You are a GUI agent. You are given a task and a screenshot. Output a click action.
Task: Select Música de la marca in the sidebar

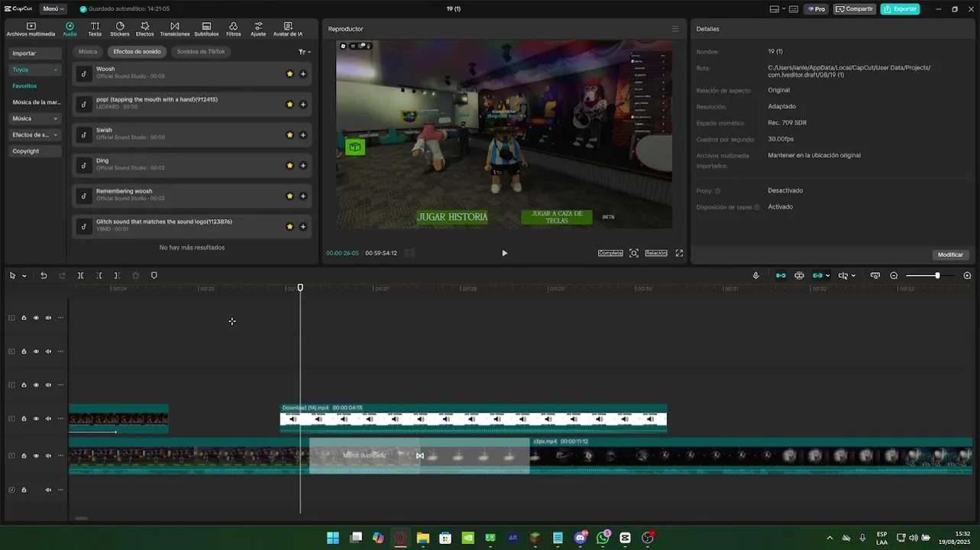pos(36,102)
